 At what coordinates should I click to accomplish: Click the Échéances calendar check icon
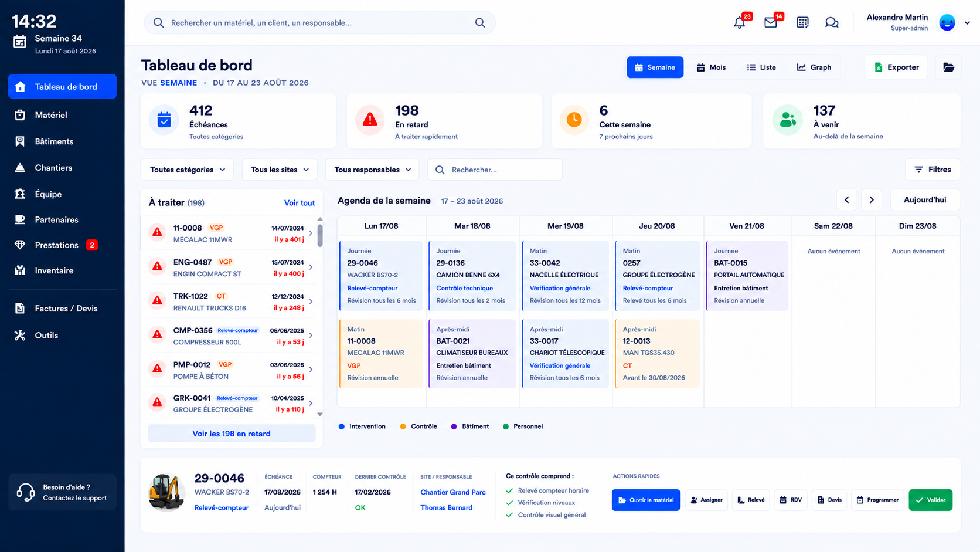tap(164, 120)
